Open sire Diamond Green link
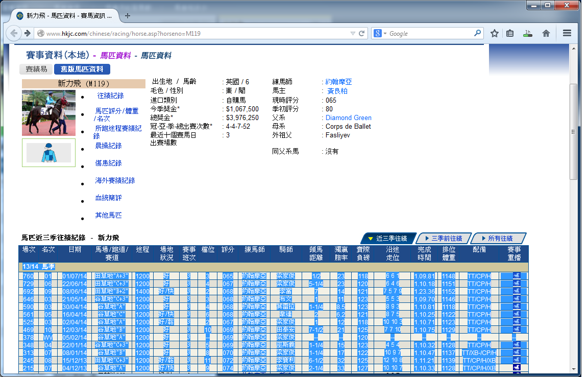Viewport: 588px width, 377px height. pyautogui.click(x=349, y=117)
